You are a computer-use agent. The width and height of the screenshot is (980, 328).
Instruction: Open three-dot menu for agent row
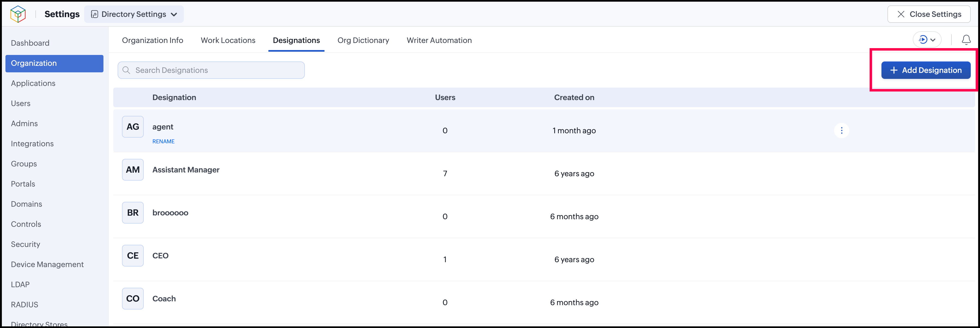pos(841,130)
